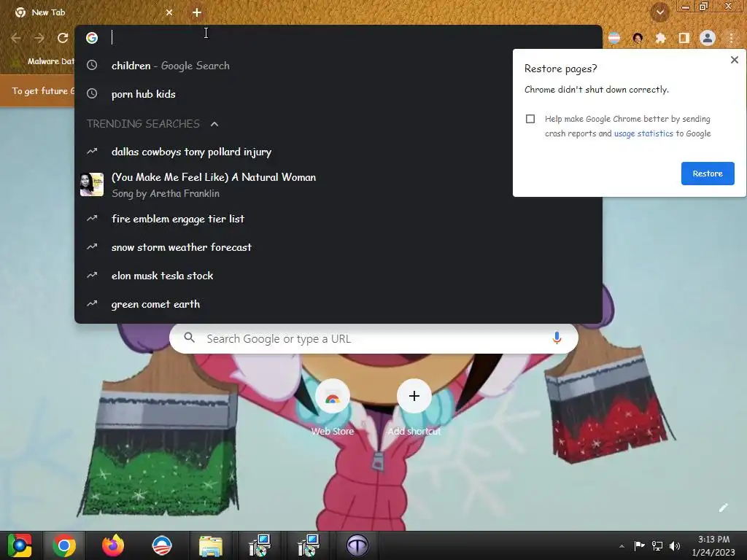Open the tab search dropdown arrow
747x560 pixels.
coord(659,13)
